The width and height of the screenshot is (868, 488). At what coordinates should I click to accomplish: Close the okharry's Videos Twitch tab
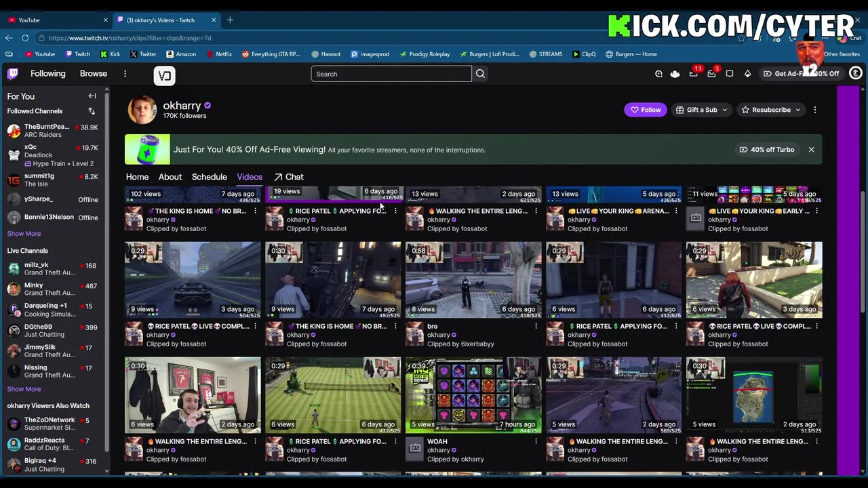[214, 20]
